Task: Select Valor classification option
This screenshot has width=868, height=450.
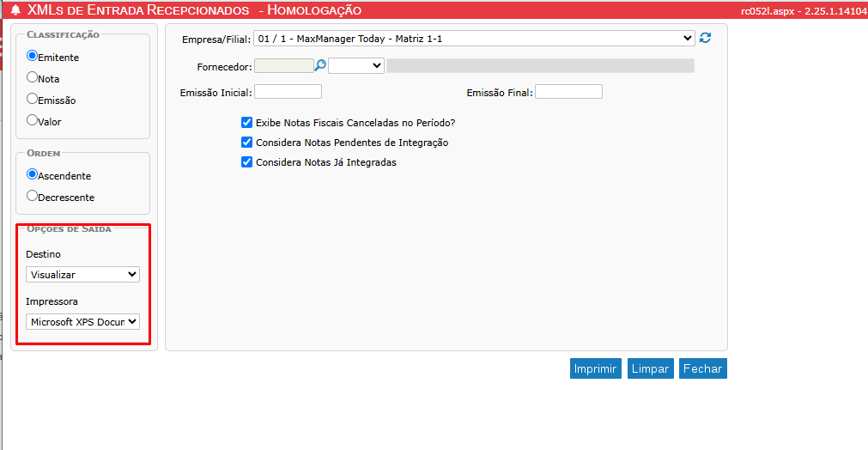Action: pos(33,120)
